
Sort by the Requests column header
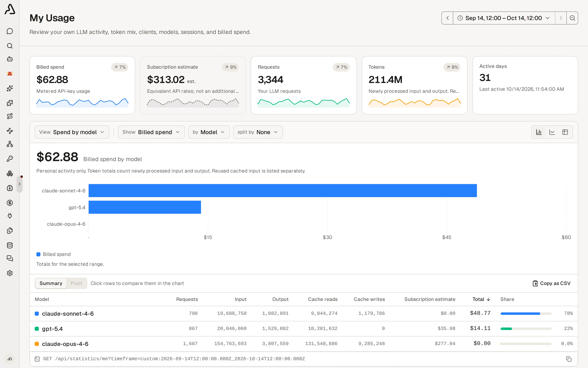point(187,299)
